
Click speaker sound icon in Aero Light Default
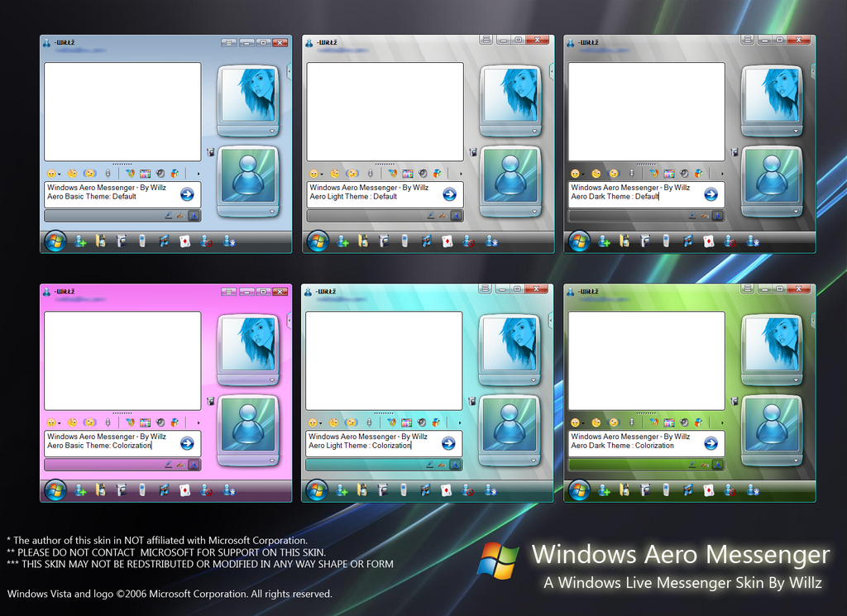(423, 174)
